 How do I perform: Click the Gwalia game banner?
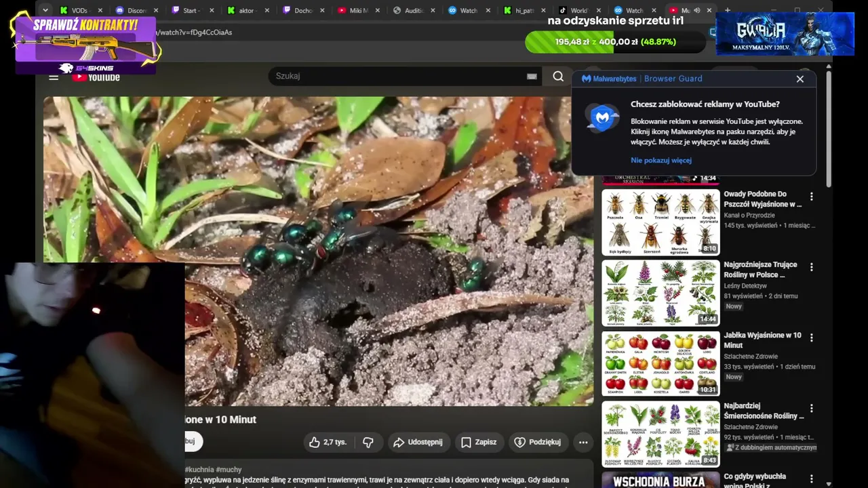pyautogui.click(x=785, y=34)
